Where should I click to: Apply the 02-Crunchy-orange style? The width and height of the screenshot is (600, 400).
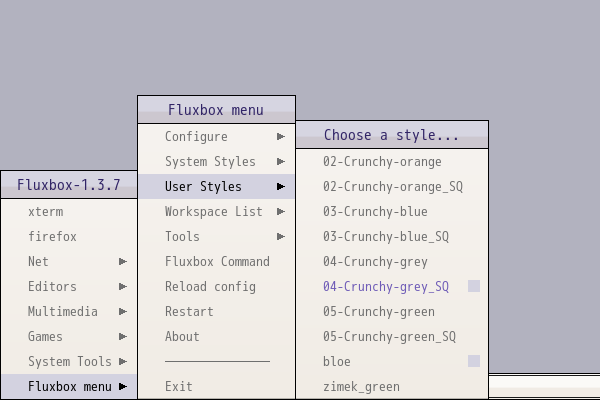392,162
